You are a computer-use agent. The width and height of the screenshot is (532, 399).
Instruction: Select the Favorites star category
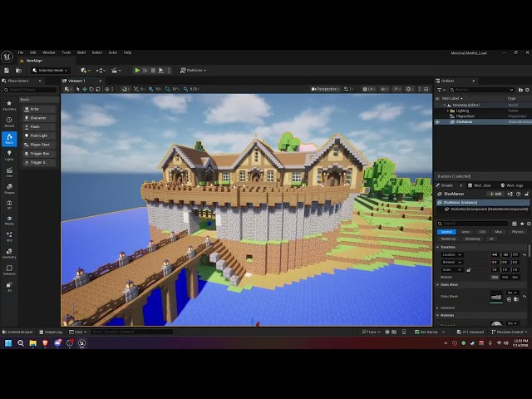pos(9,106)
